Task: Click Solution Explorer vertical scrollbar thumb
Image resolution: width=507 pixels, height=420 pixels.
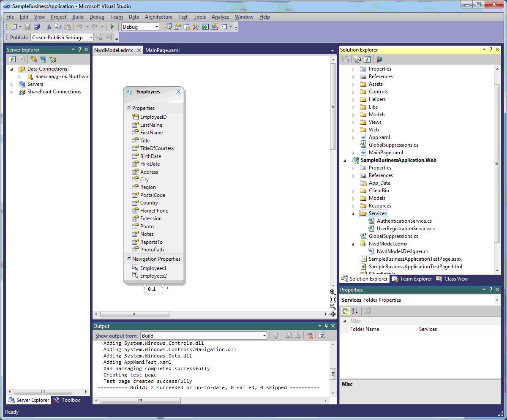Action: (497, 164)
